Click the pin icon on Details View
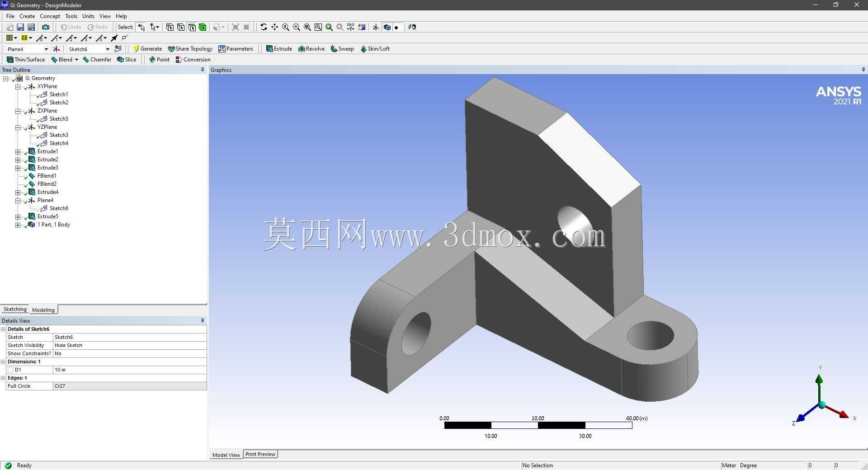This screenshot has height=470, width=868. click(x=202, y=320)
